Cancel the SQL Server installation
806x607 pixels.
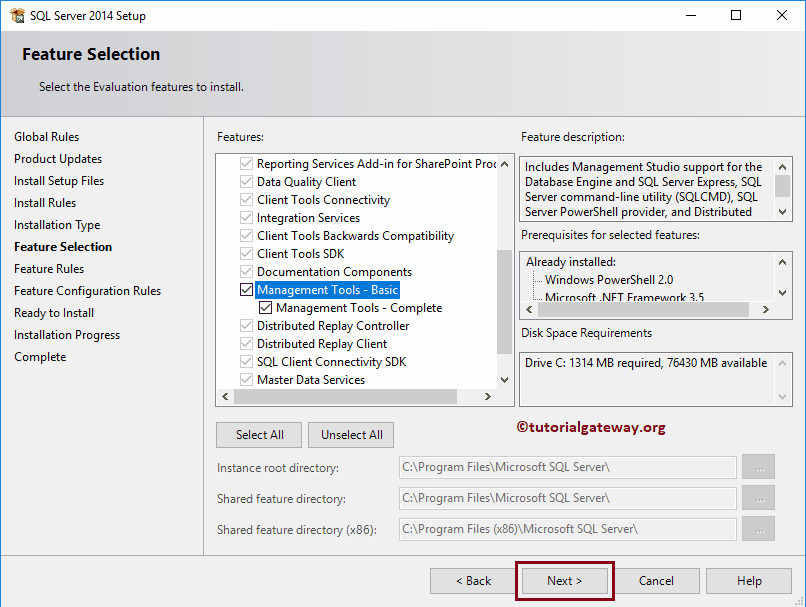(x=657, y=580)
